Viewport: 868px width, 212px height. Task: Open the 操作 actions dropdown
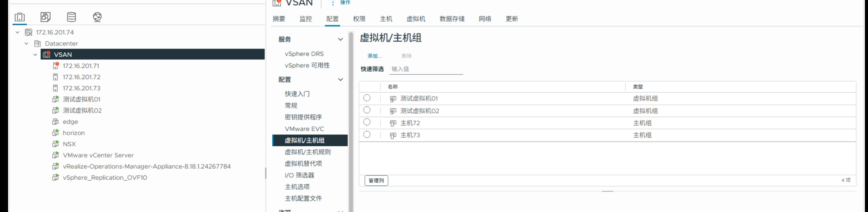point(341,3)
